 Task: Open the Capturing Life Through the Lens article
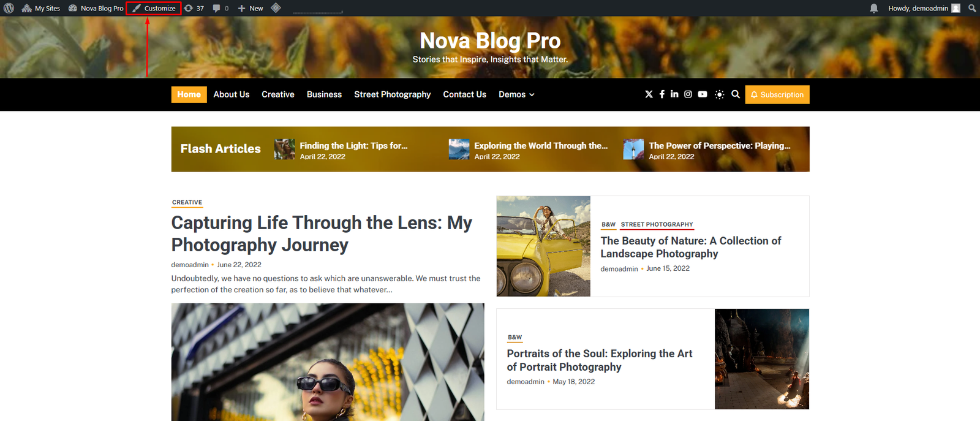[x=322, y=233]
